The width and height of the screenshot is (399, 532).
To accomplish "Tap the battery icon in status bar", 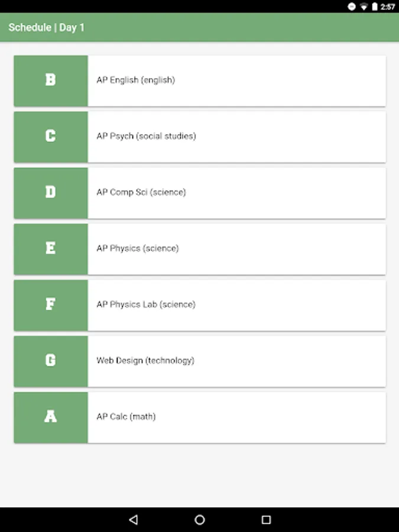I will (374, 7).
